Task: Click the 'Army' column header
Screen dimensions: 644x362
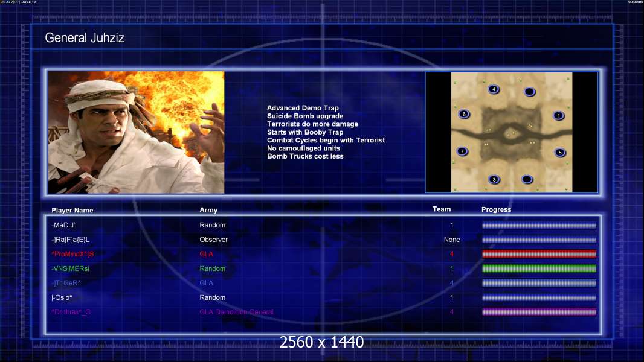Action: point(208,210)
